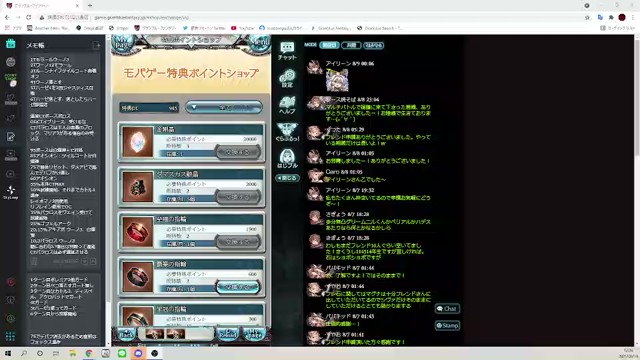Click the ぐらぶるっ! icon
640x360 pixels.
(287, 132)
